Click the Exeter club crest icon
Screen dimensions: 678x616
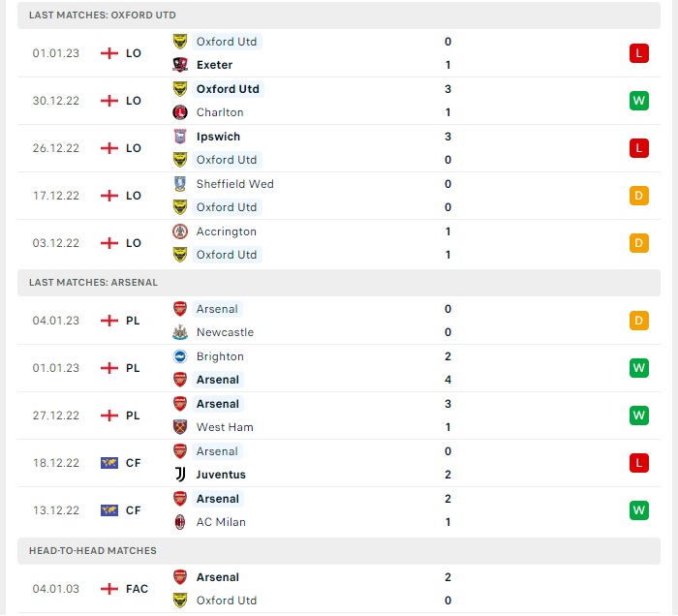point(179,65)
